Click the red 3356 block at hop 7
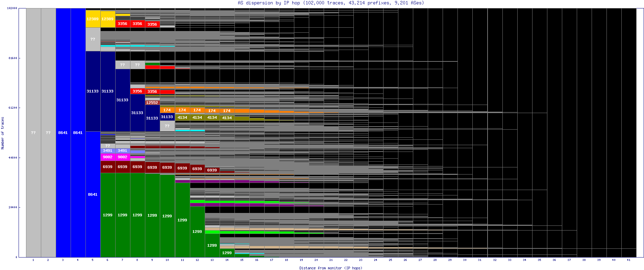 [x=123, y=24]
